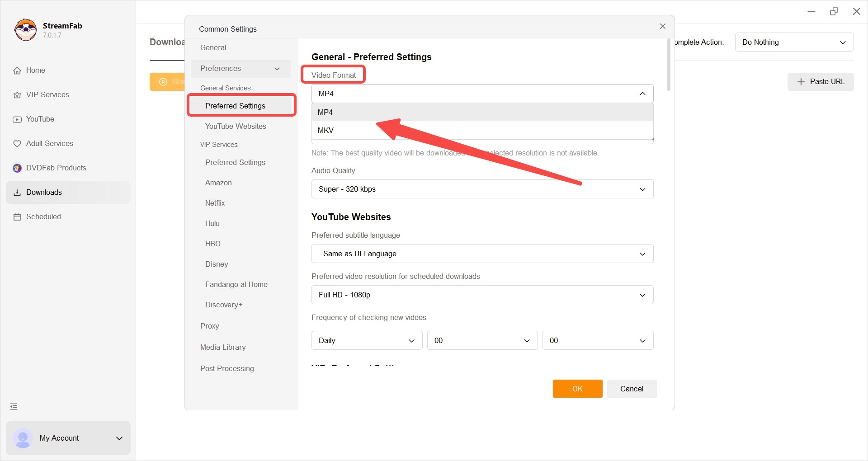868x461 pixels.
Task: Open the Audio Quality dropdown
Action: [482, 189]
